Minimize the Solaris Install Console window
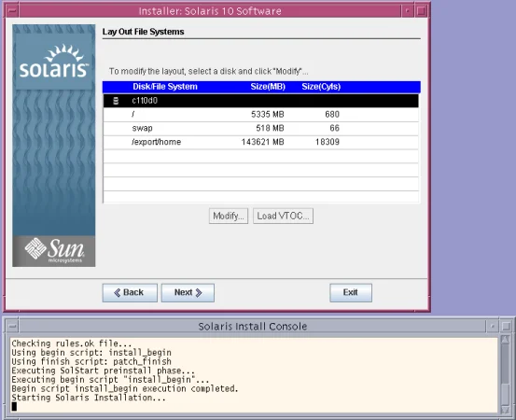 tap(493, 326)
